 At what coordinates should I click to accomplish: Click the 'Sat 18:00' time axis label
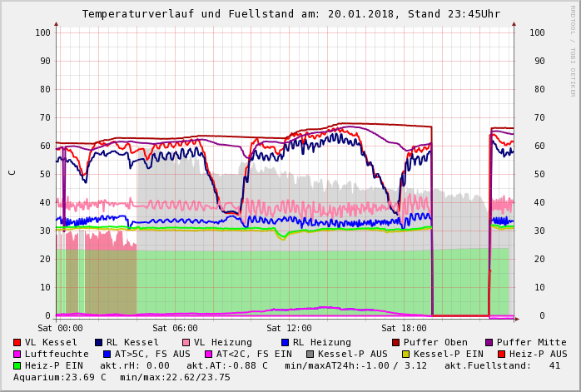[x=404, y=329]
